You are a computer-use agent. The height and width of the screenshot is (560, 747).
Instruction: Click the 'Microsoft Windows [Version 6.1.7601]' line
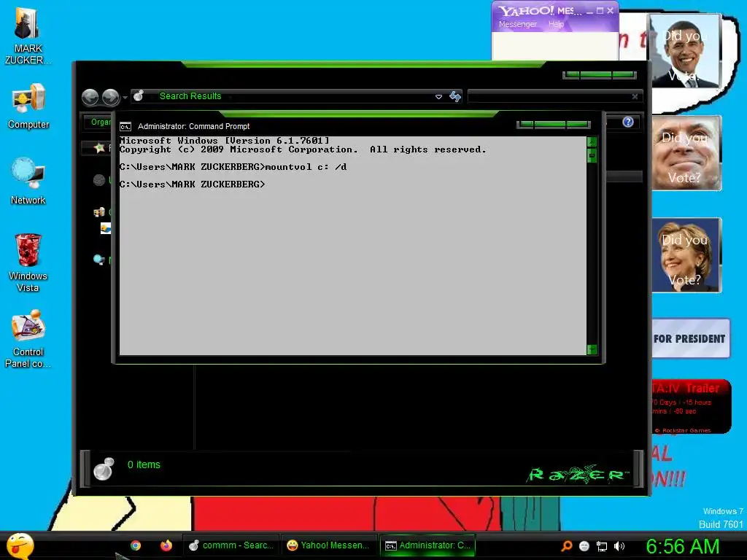pos(224,141)
